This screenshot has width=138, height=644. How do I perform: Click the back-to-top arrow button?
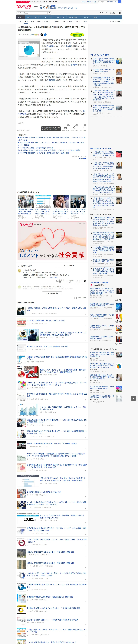tap(133, 398)
